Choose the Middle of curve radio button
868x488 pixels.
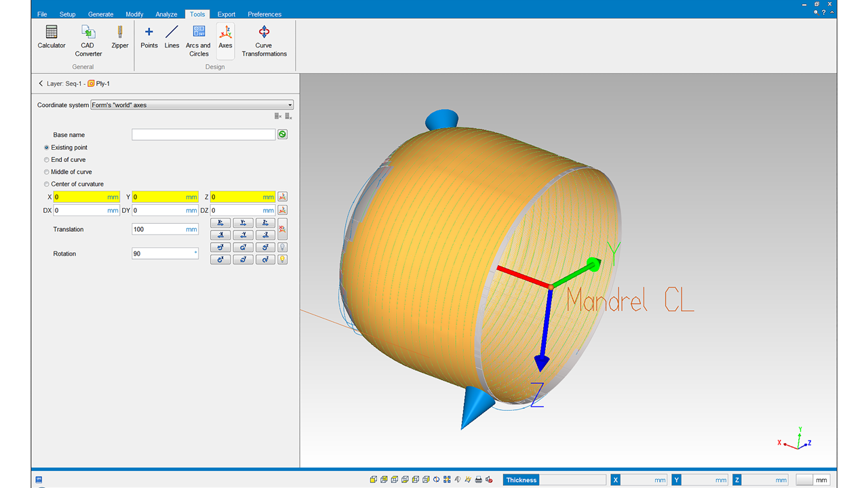click(47, 172)
